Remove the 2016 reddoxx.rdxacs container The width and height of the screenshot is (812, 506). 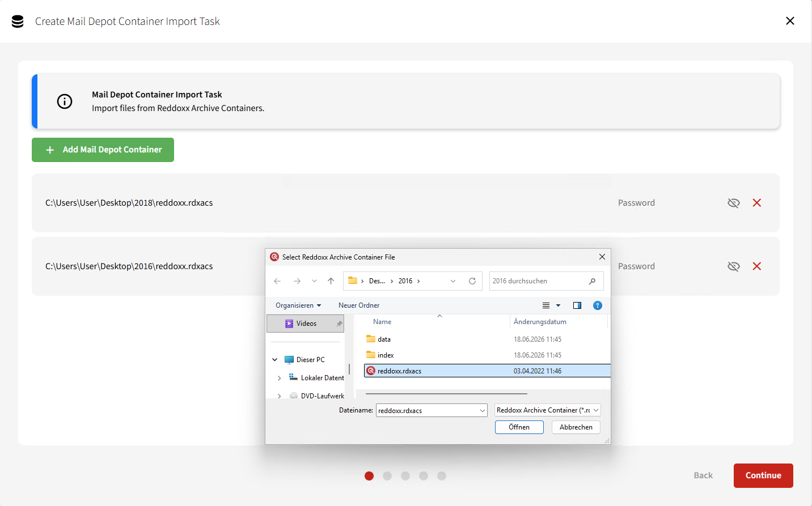tap(757, 266)
